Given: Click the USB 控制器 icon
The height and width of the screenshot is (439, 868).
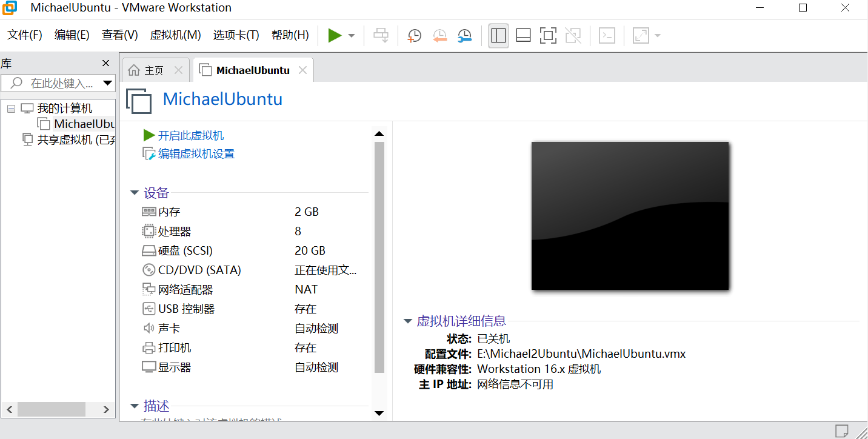Looking at the screenshot, I should pos(149,309).
